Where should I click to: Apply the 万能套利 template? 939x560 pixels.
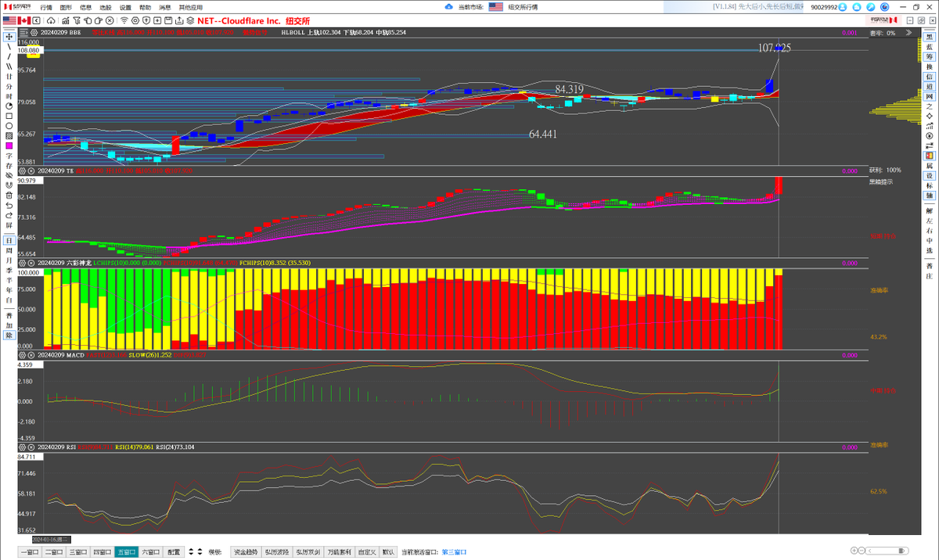point(339,551)
